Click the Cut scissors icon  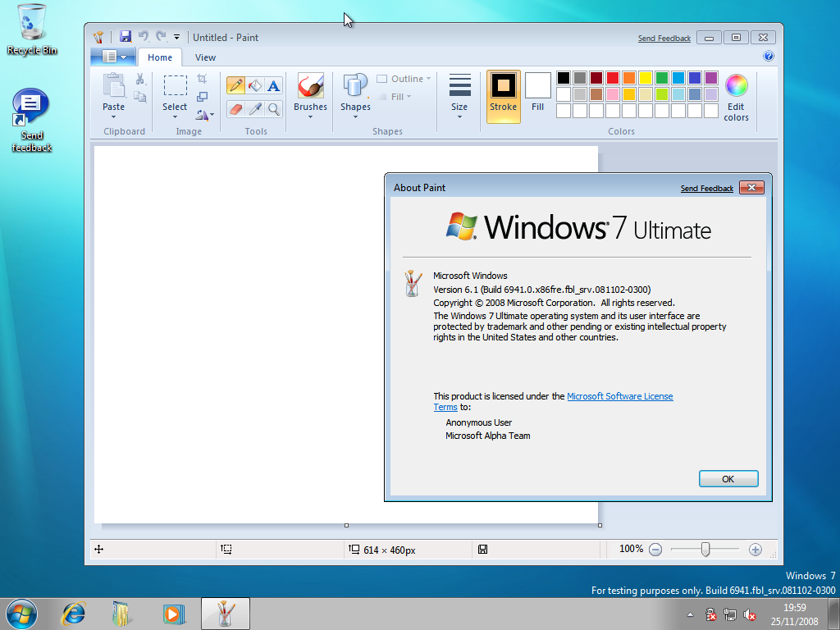tap(139, 80)
